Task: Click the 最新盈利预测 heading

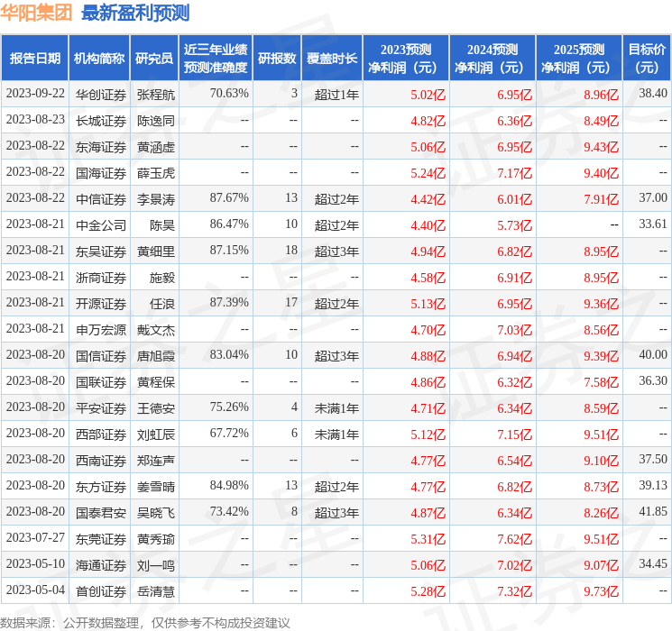Action: pos(135,13)
